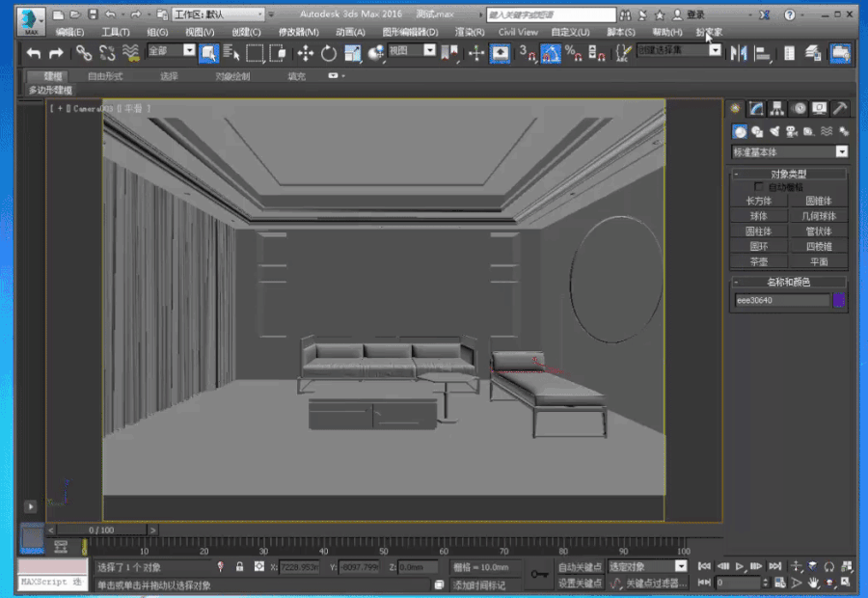The height and width of the screenshot is (598, 868).
Task: Choose the Rectangular Selection Region tool
Action: 255,53
